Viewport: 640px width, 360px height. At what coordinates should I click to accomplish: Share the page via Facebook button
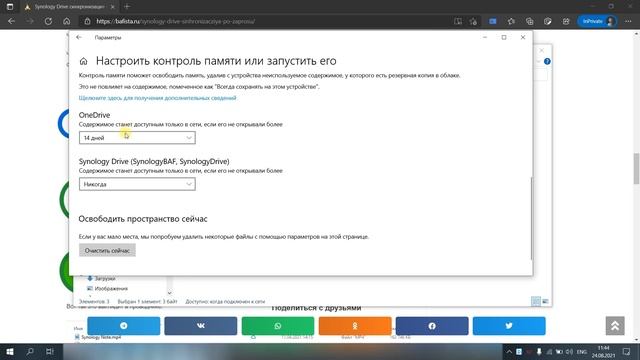tap(432, 326)
